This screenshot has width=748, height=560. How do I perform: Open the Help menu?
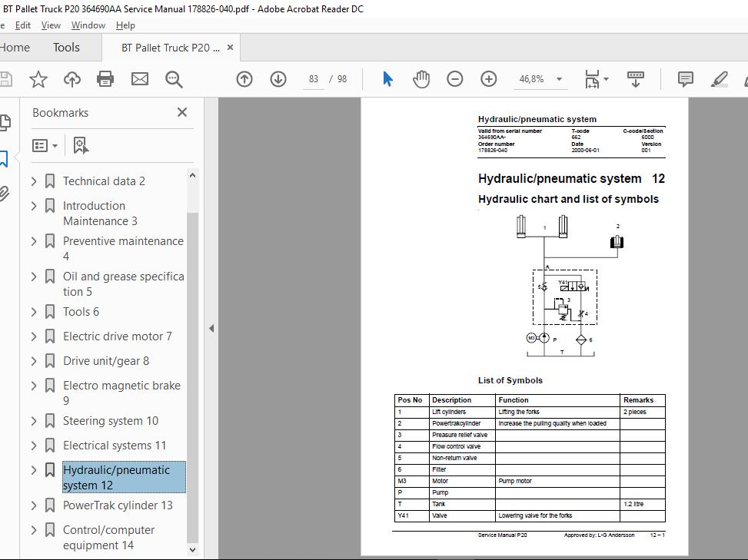[x=125, y=25]
